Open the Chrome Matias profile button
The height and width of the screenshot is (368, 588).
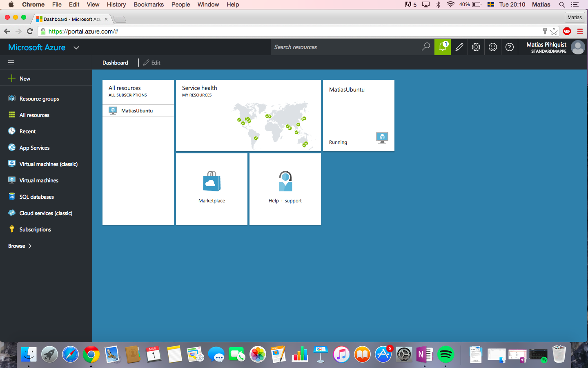(575, 17)
